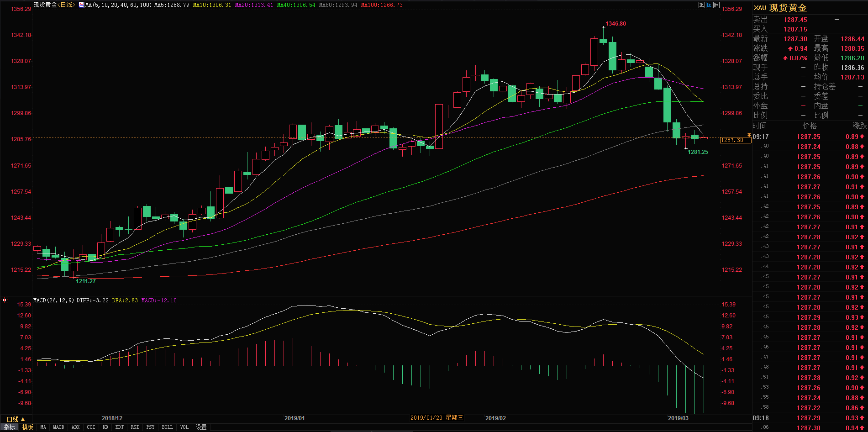Click the 09:17 first tick row time
This screenshot has height=432, width=868.
pos(761,137)
